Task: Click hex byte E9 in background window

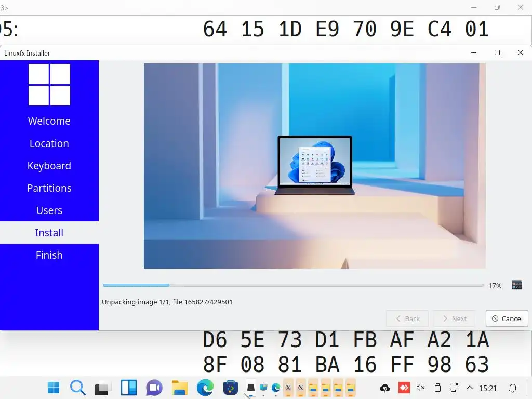Action: click(327, 29)
